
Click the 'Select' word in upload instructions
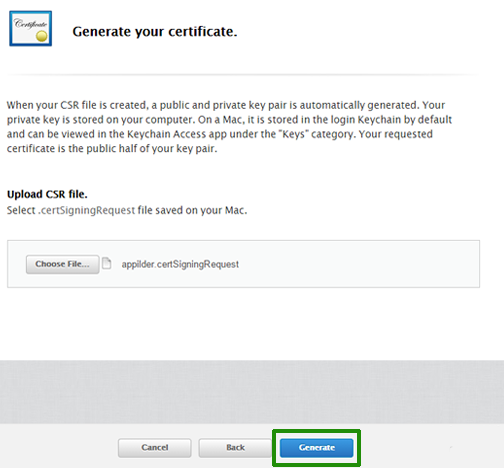21,210
